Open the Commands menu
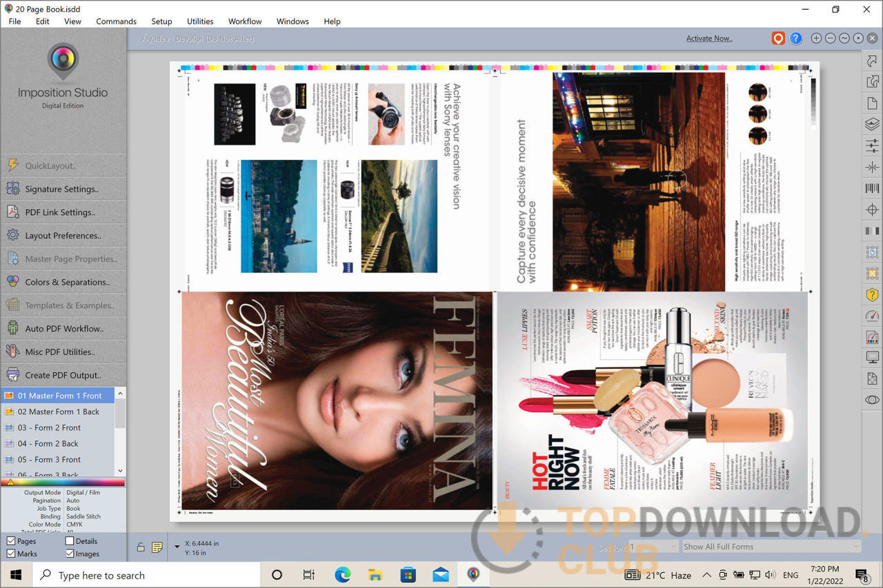This screenshot has width=883, height=588. (x=116, y=21)
